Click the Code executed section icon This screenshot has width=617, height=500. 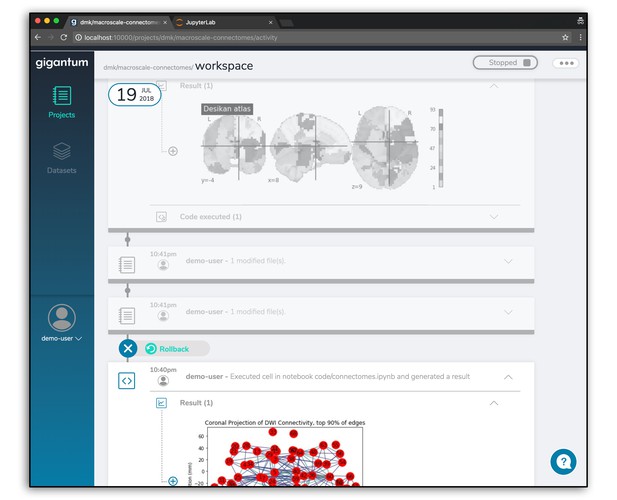click(x=161, y=217)
